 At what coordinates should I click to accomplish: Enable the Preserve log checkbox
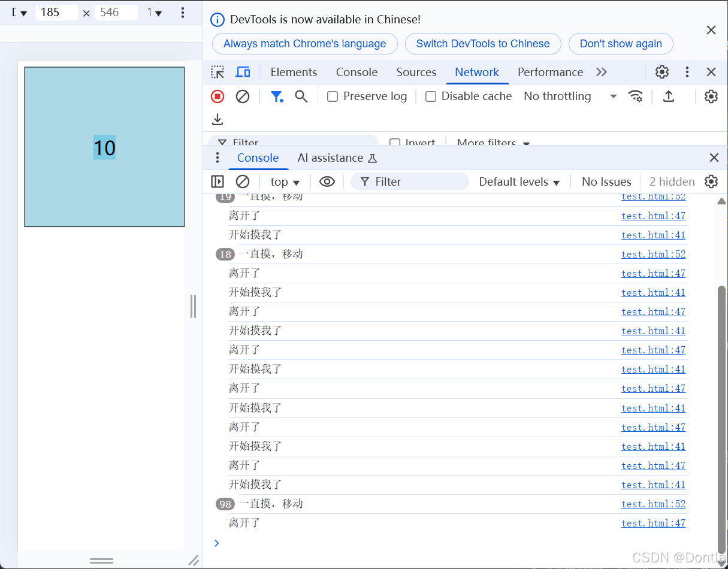click(x=332, y=96)
